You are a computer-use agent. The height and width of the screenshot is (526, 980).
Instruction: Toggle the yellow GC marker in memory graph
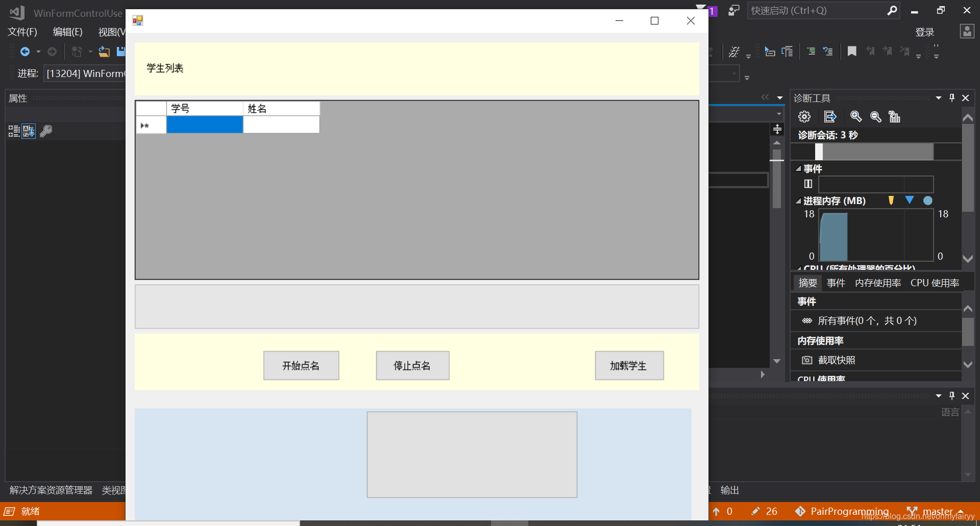891,201
